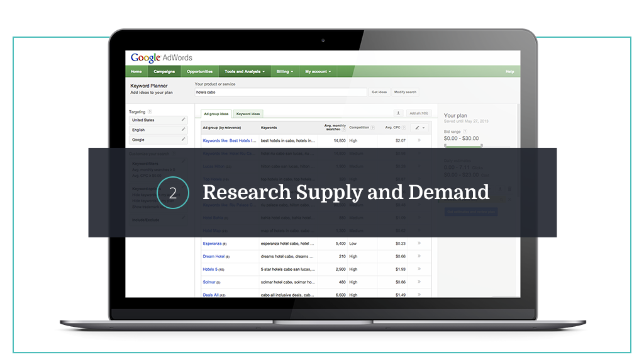This screenshot has height=364, width=644.
Task: Select the English targeting row
Action: pyautogui.click(x=158, y=130)
